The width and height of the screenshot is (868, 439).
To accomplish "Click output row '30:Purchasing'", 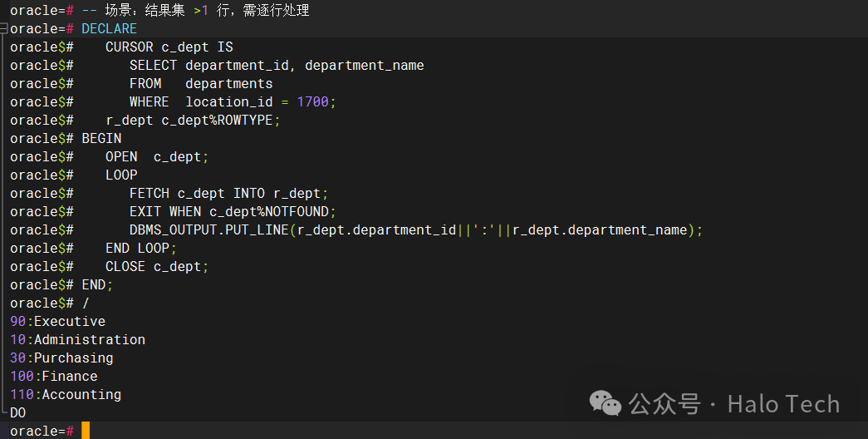I will [61, 358].
